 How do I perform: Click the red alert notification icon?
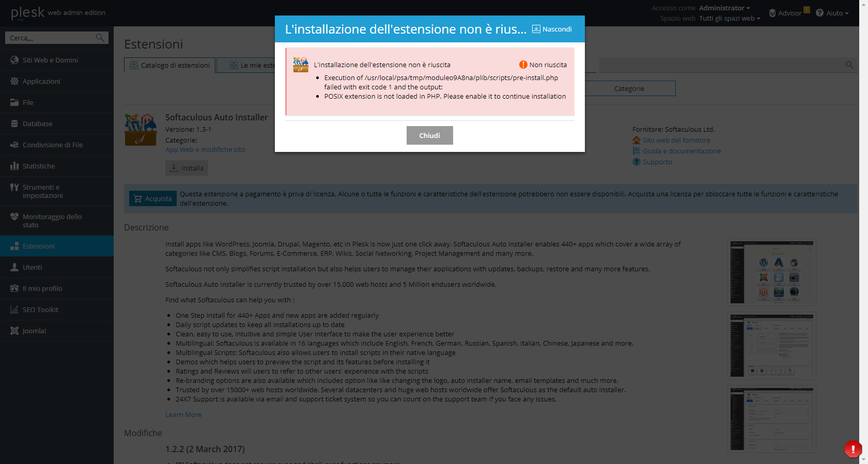[853, 449]
